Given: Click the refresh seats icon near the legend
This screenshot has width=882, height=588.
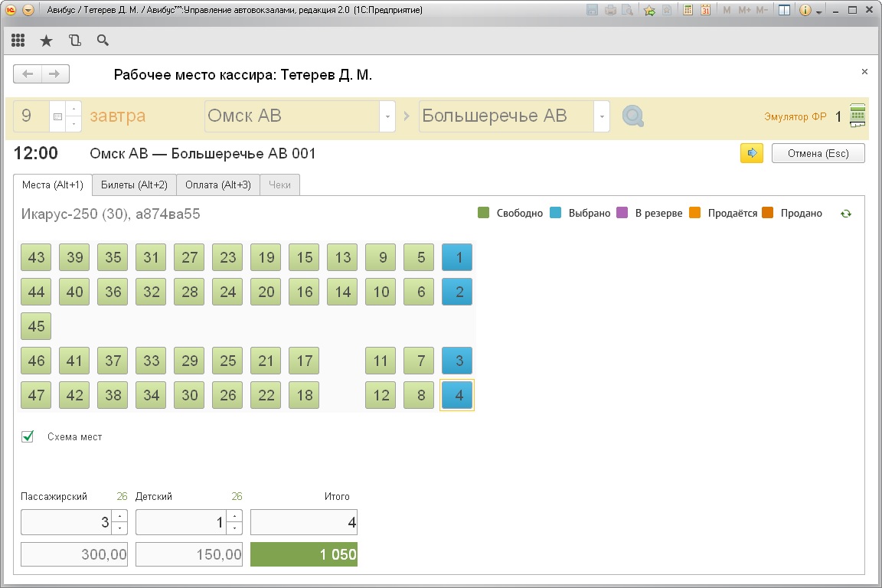Looking at the screenshot, I should tap(845, 214).
